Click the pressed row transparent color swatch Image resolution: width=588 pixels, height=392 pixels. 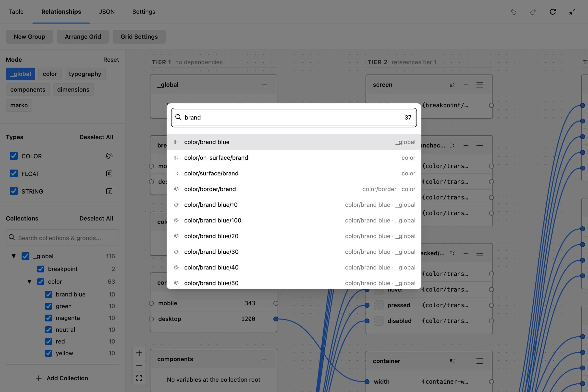tap(379, 305)
